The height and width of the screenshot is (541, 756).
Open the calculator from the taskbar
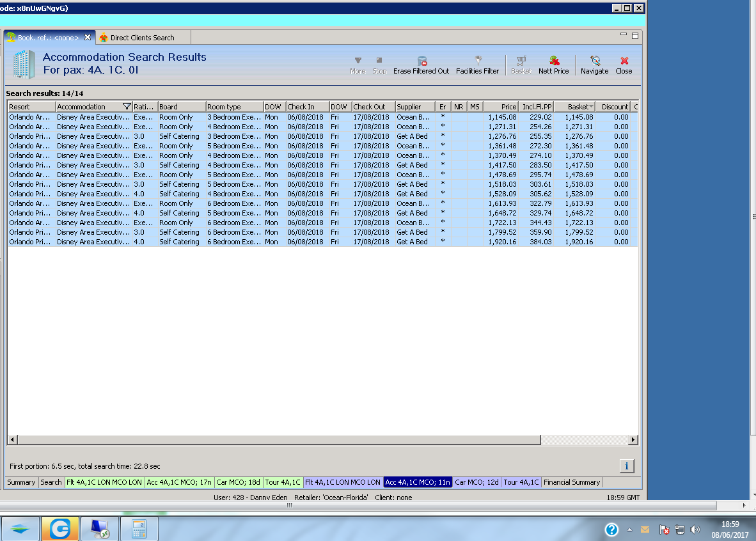[139, 529]
